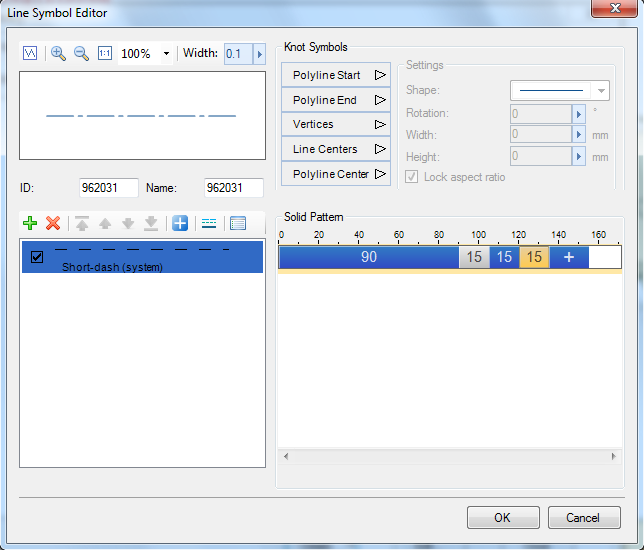
Task: Add a new line layer with green plus
Action: (x=30, y=223)
